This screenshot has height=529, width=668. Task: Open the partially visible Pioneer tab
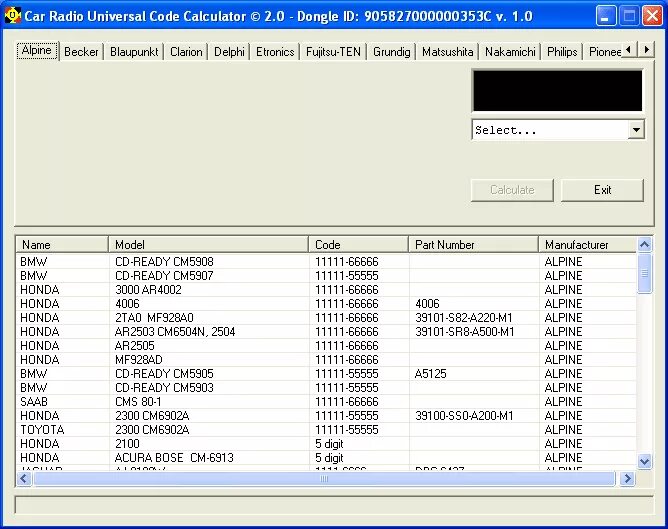[x=604, y=52]
